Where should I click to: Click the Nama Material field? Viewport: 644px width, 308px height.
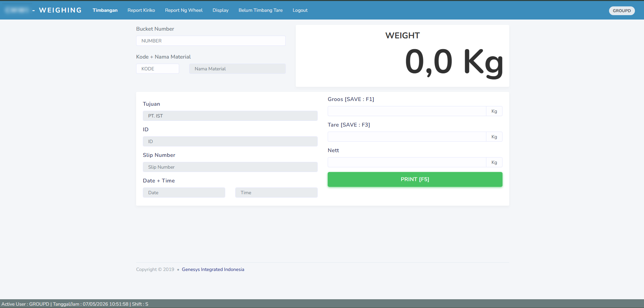(237, 69)
